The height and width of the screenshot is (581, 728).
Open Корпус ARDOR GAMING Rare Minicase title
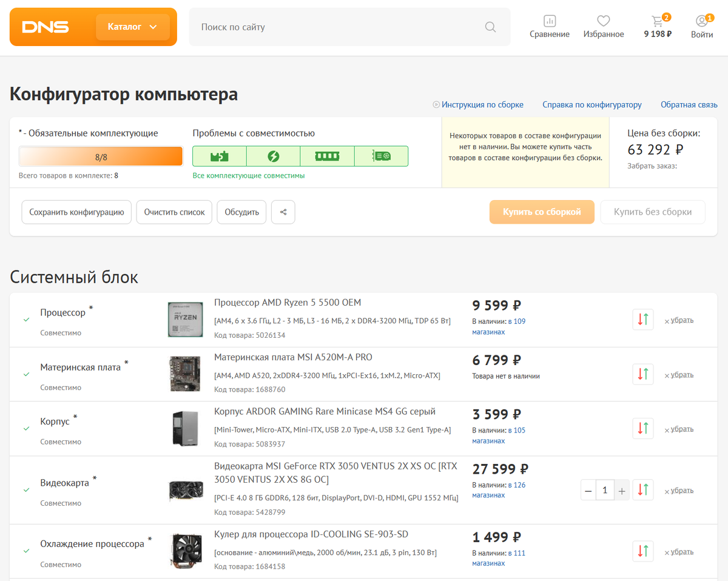(325, 412)
